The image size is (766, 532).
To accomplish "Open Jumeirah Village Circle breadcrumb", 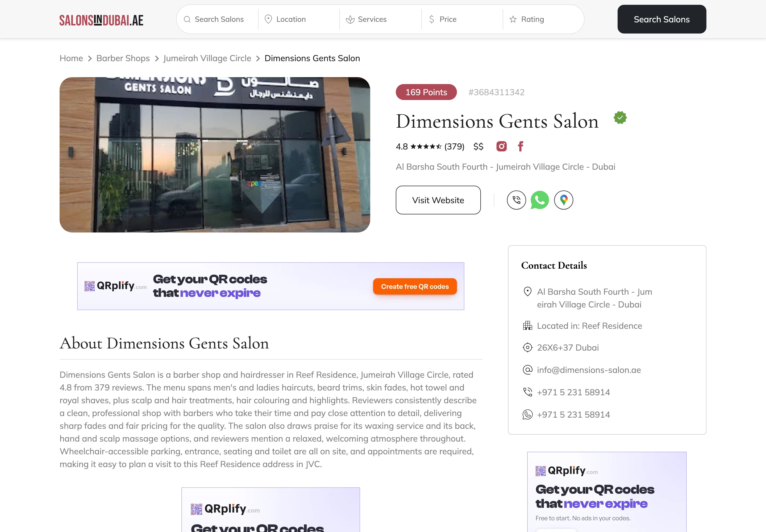I will coord(207,58).
